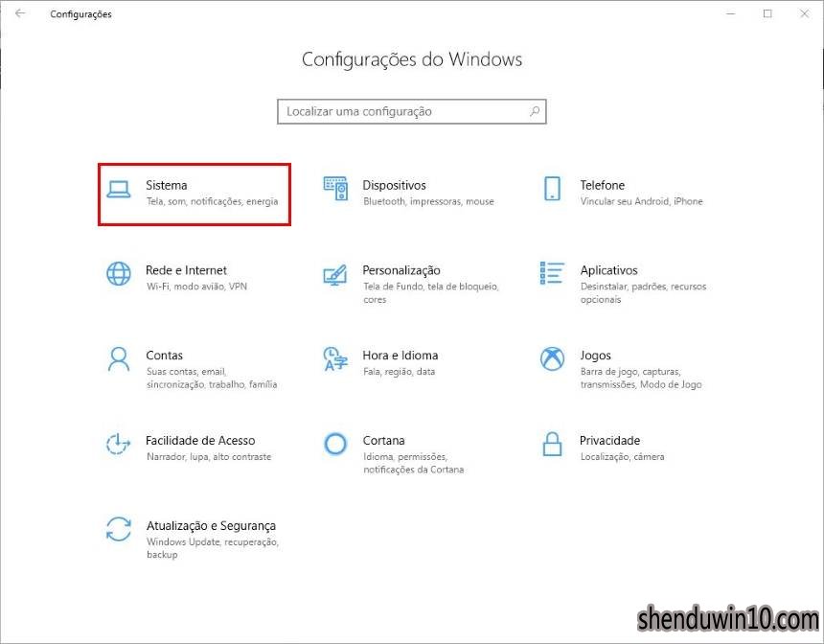Click the Contas person icon

coord(119,359)
